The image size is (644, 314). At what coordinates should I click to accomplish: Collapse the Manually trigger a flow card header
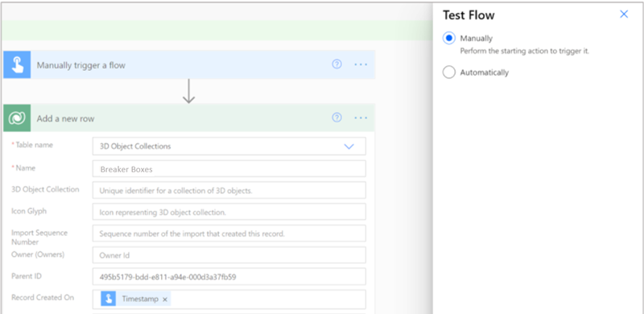point(189,64)
